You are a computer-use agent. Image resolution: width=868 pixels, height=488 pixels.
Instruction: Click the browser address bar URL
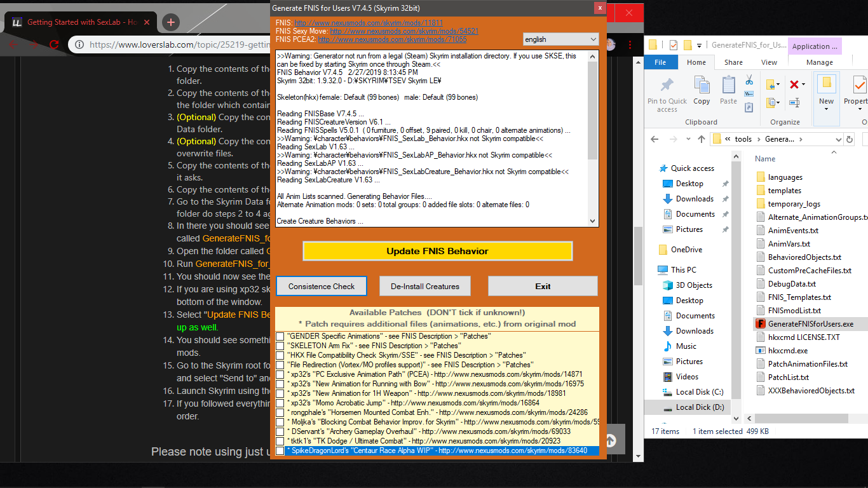(179, 44)
